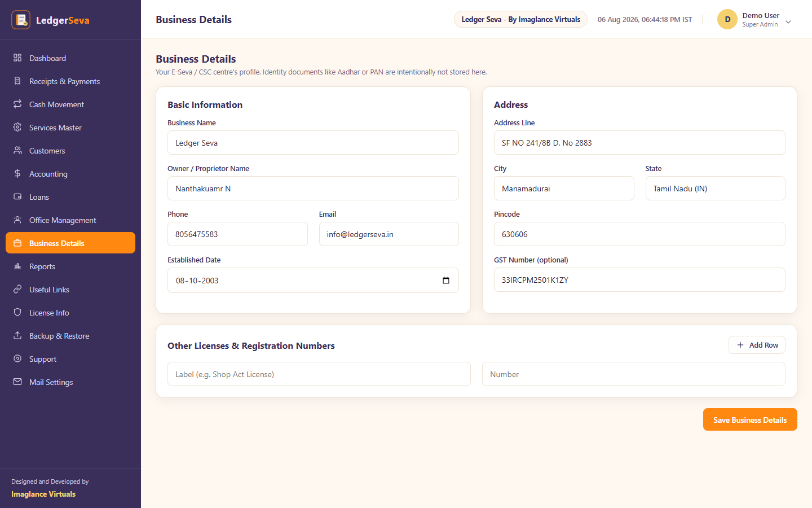
Task: Open the Useful Links page
Action: point(70,290)
